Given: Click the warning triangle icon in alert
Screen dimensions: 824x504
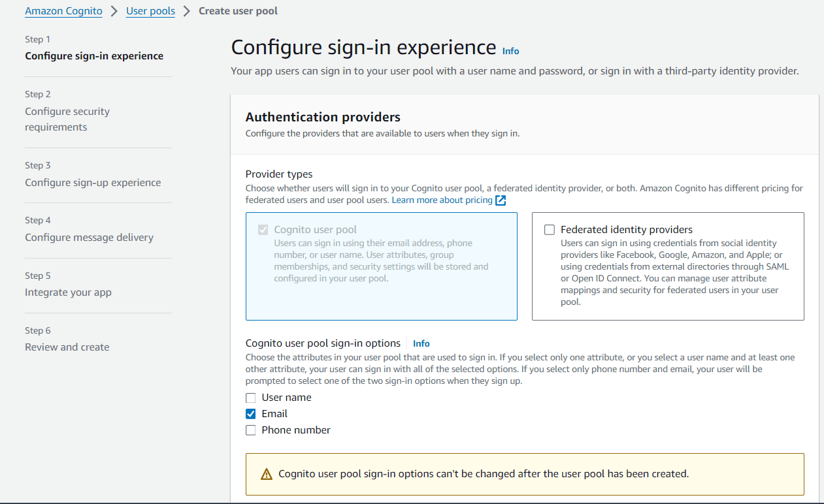Looking at the screenshot, I should pyautogui.click(x=266, y=474).
